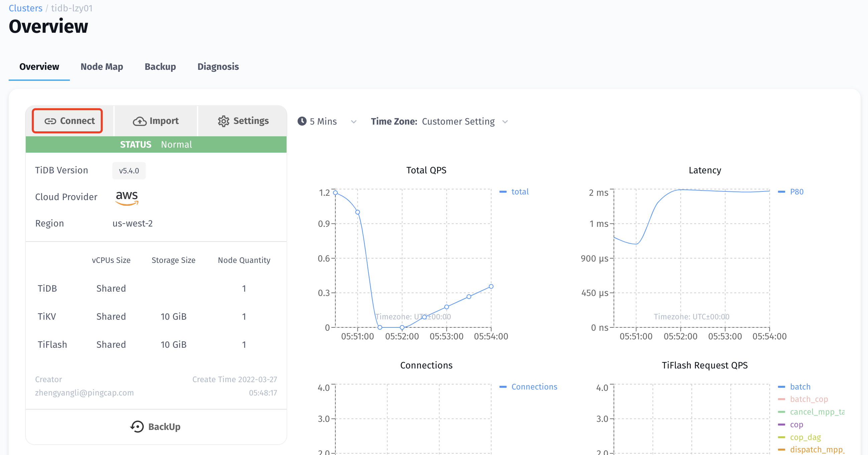Open the Backup tab
Image resolution: width=868 pixels, height=455 pixels.
click(x=160, y=66)
